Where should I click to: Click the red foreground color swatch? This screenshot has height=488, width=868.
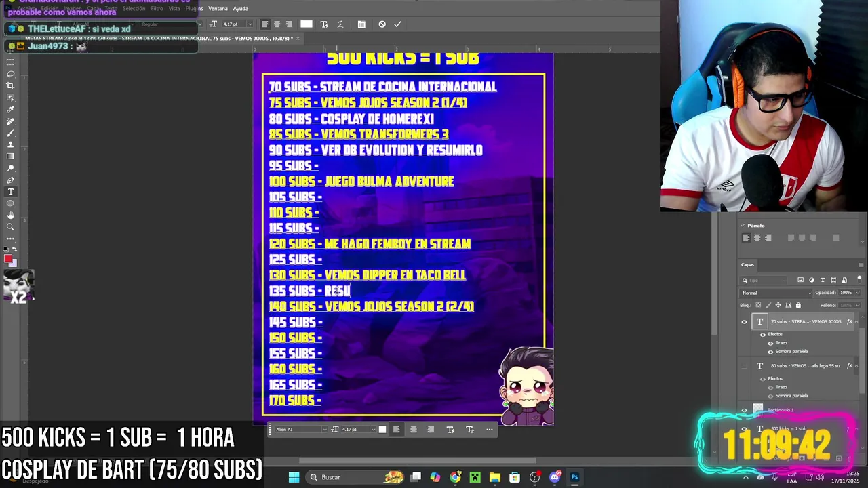click(7, 259)
